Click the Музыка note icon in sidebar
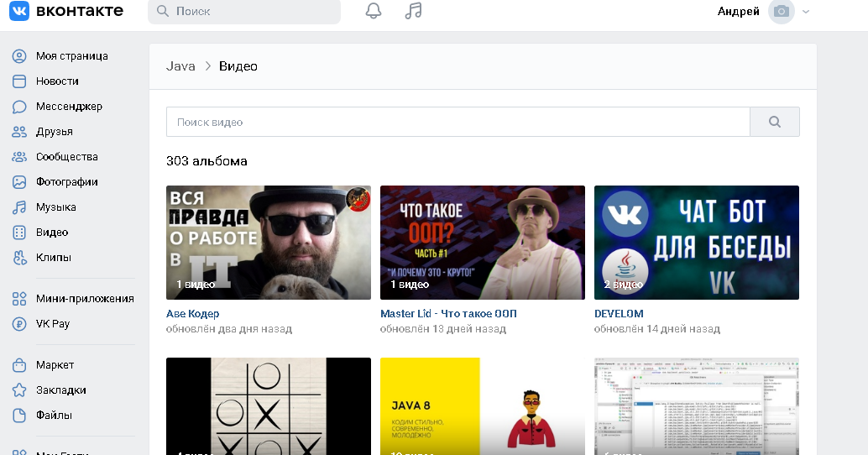 (x=19, y=207)
